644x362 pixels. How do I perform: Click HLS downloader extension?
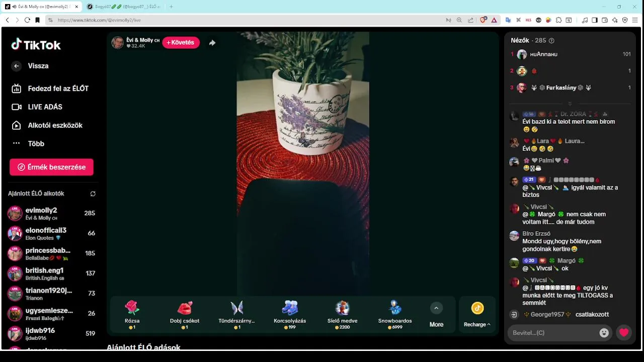pos(528,20)
